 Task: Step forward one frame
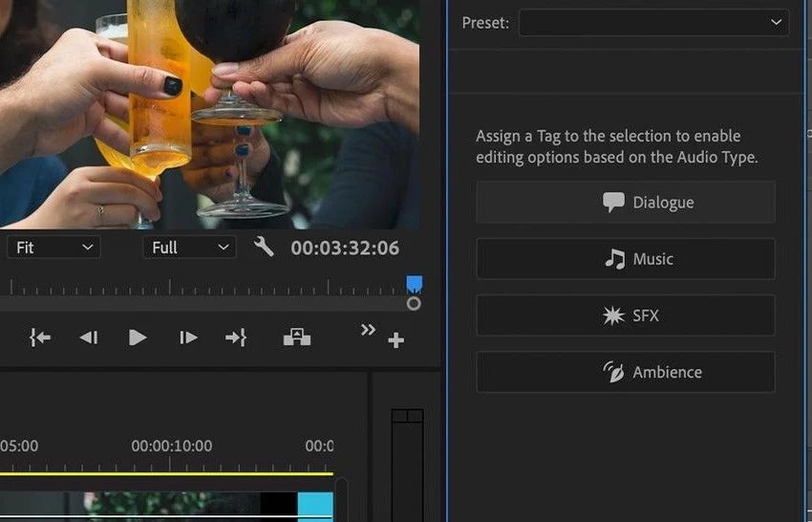coord(188,337)
